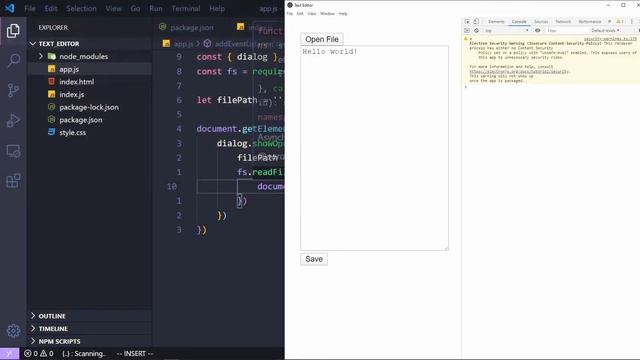Viewport: 640px width, 360px height.
Task: Open the Manage gear in VS Code
Action: coord(13,331)
